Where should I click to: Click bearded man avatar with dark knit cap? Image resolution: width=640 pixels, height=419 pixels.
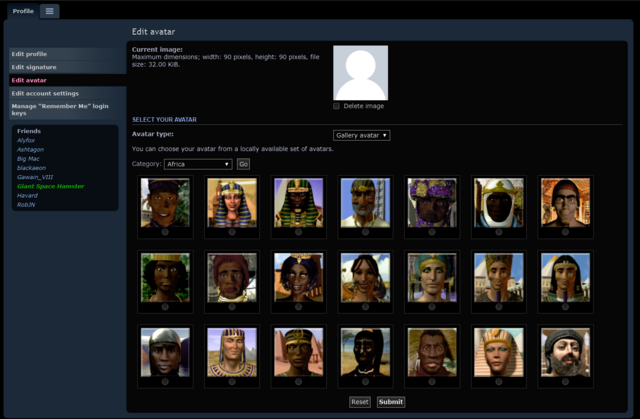tap(565, 352)
